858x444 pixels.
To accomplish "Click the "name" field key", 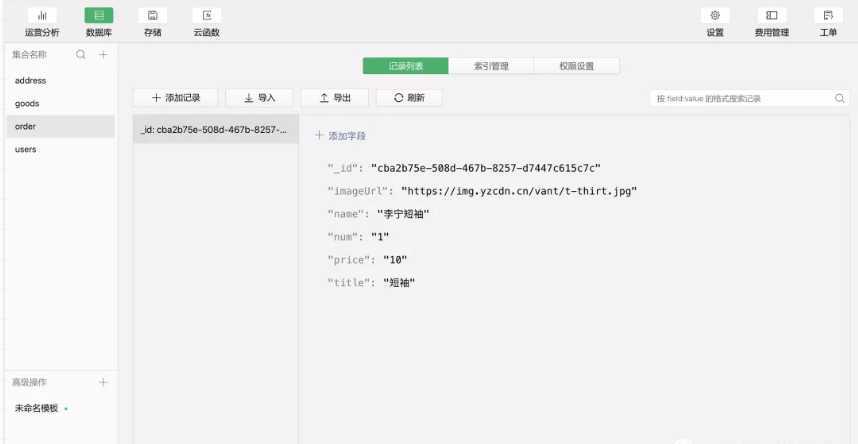I will (x=347, y=214).
